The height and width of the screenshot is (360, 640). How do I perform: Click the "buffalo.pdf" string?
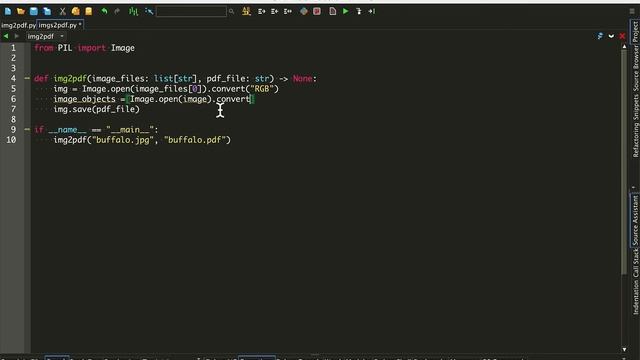(195, 140)
